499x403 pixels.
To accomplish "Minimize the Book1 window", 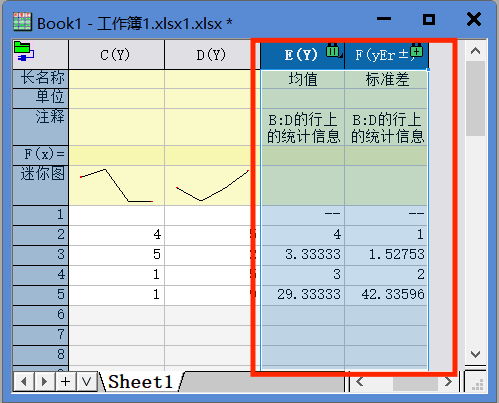I will point(384,19).
